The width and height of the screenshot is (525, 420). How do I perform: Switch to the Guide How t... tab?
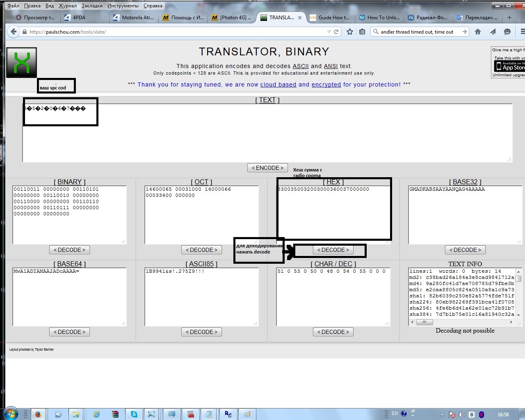pos(331,18)
